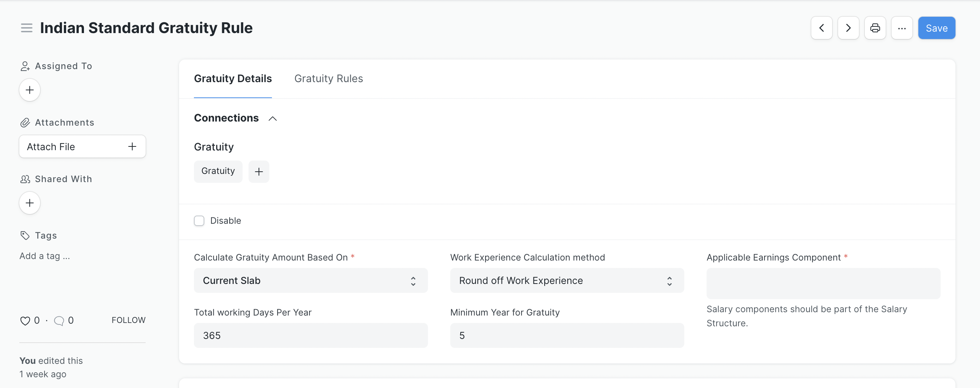Screen dimensions: 980x388
Task: Toggle the Disable checkbox
Action: [199, 220]
